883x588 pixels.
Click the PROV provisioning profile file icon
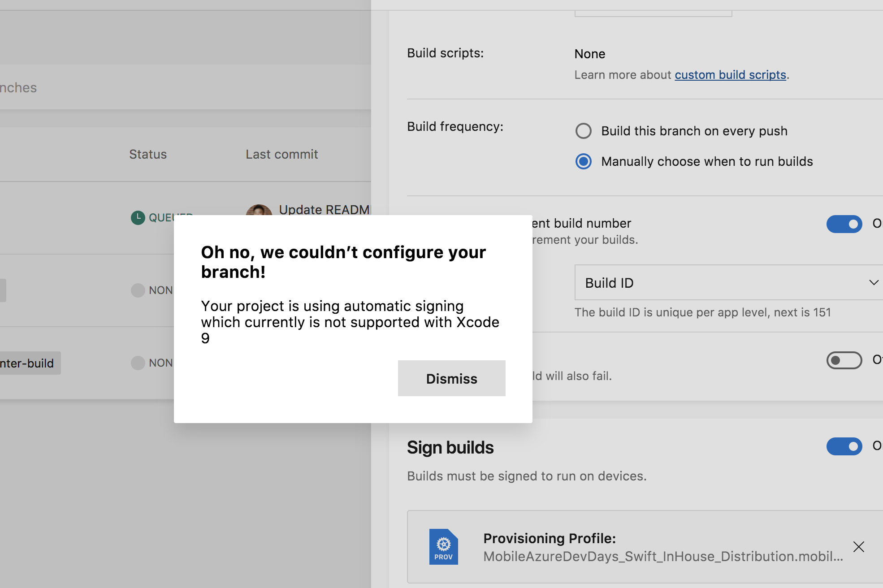pos(443,547)
